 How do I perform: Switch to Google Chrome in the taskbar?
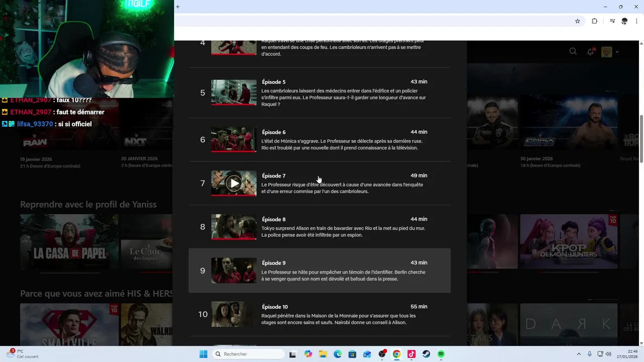click(x=396, y=354)
